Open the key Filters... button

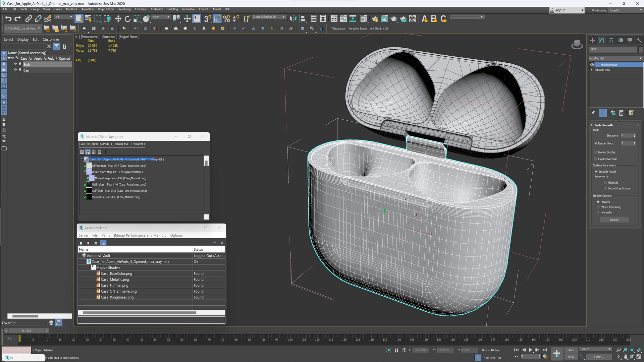pos(599,357)
